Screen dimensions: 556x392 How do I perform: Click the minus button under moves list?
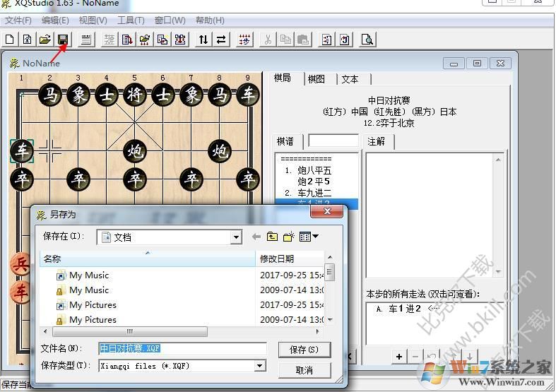(x=415, y=357)
